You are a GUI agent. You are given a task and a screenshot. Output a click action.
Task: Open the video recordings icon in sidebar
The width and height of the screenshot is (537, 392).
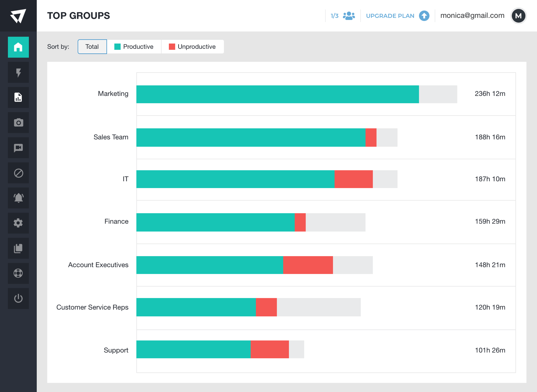click(18, 148)
